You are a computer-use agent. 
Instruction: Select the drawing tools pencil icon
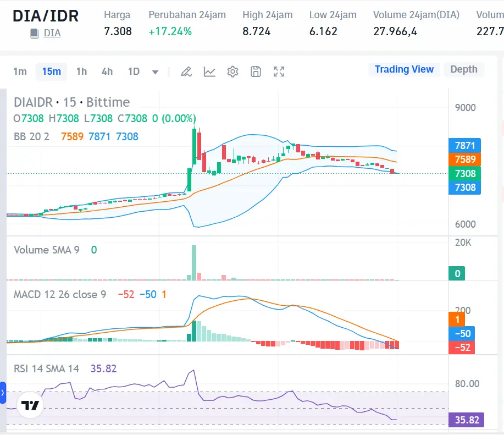coord(186,71)
